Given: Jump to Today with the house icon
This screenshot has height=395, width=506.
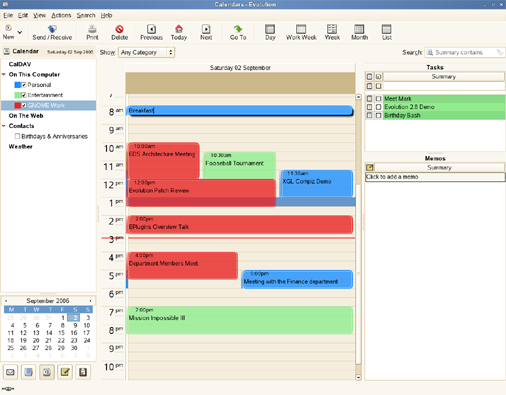Looking at the screenshot, I should click(x=179, y=29).
